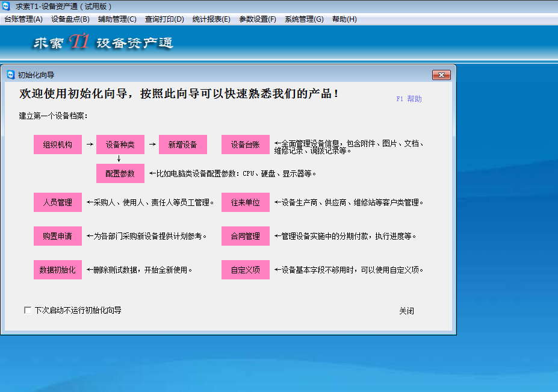Viewport: 558px width, 392px height.
Task: Open 自定义项 from the wizard
Action: coord(246,270)
